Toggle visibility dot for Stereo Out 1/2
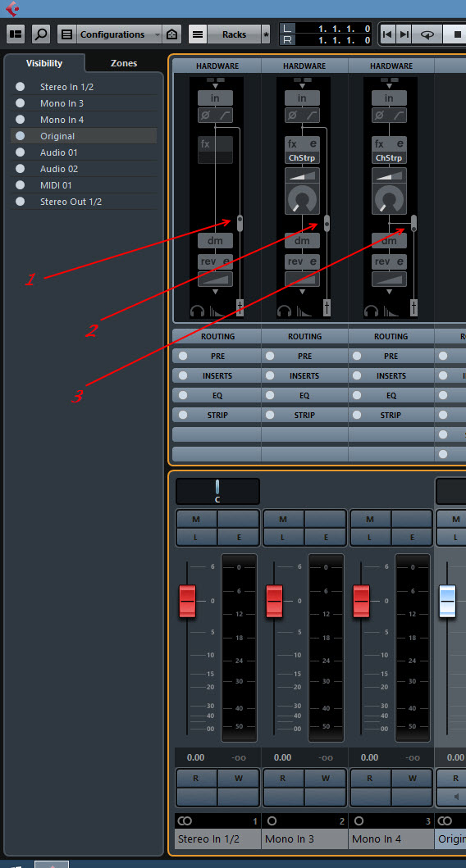Screen dimensions: 466x868 pyautogui.click(x=20, y=202)
